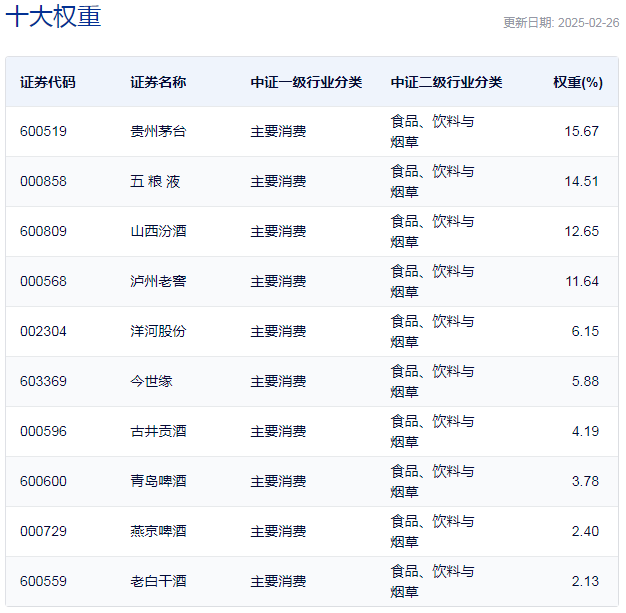Click the 十大权重 section heading
This screenshot has height=613, width=626.
[x=53, y=17]
